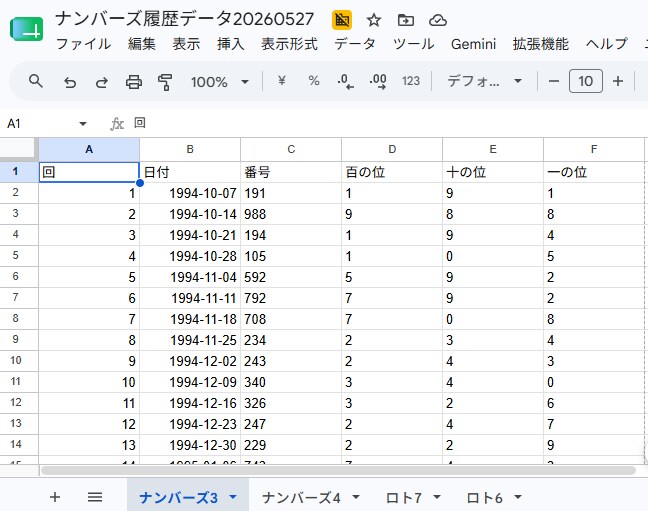Click the cell with date 1994-12-30
This screenshot has width=648, height=511.
[190, 445]
